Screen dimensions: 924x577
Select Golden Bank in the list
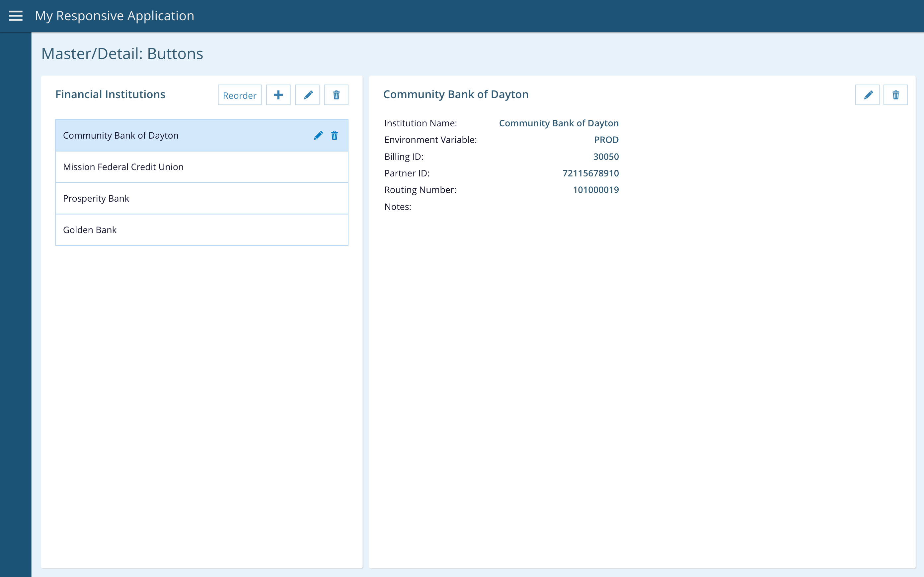(90, 230)
